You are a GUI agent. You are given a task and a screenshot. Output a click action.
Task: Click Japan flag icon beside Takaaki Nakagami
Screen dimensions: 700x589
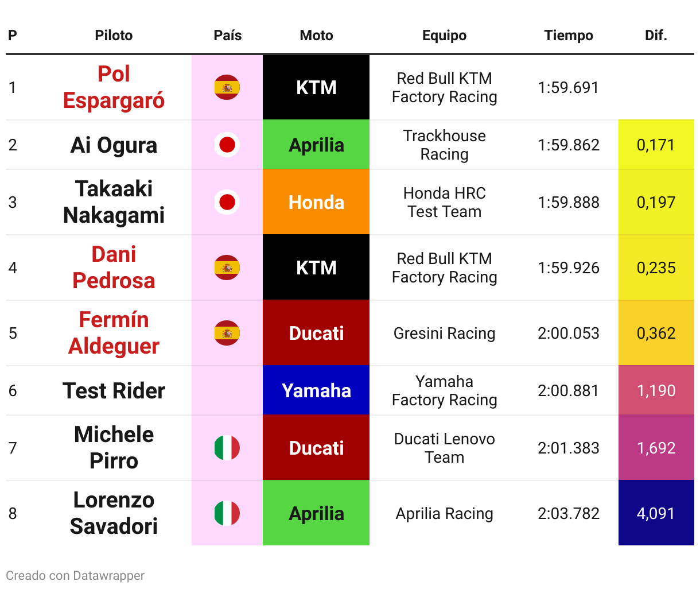(x=227, y=202)
